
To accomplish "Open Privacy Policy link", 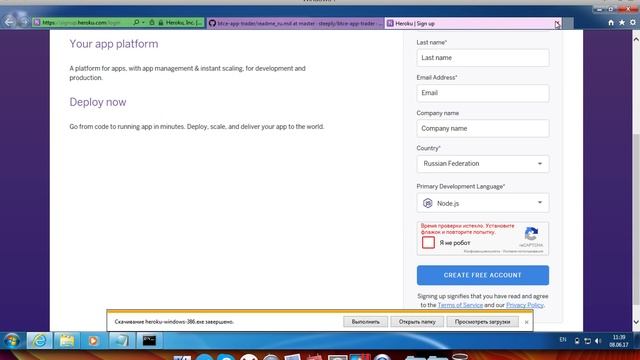I will coord(524,305).
